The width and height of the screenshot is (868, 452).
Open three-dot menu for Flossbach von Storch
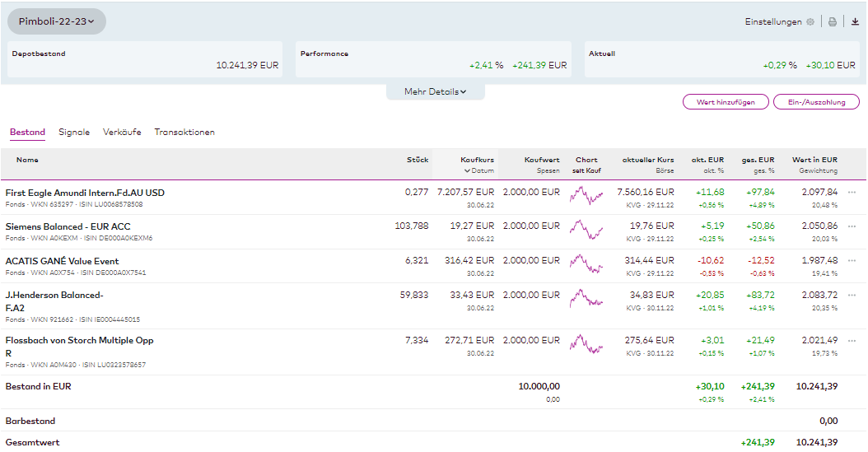point(852,340)
